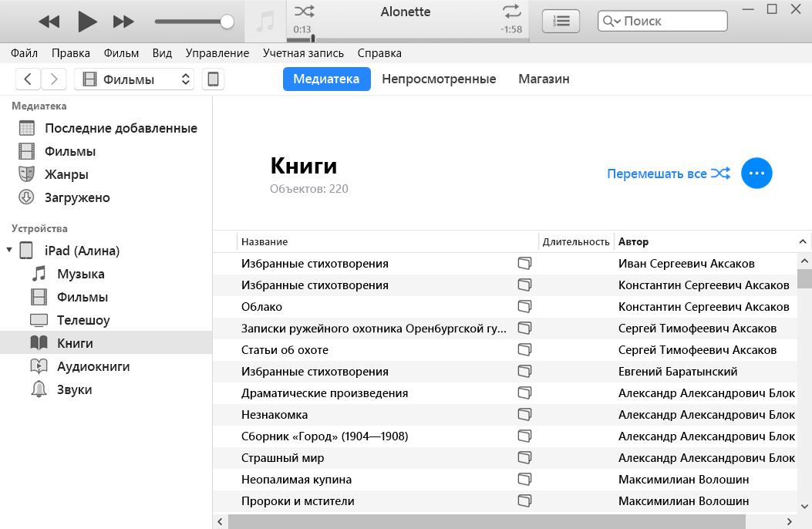Toggle shuffle in the now playing bar

tap(304, 12)
